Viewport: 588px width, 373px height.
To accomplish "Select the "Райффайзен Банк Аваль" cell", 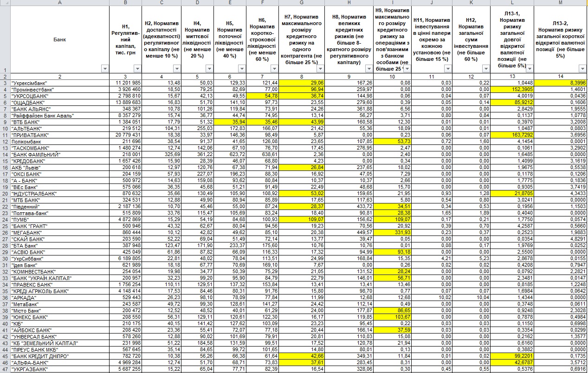I will point(60,115).
